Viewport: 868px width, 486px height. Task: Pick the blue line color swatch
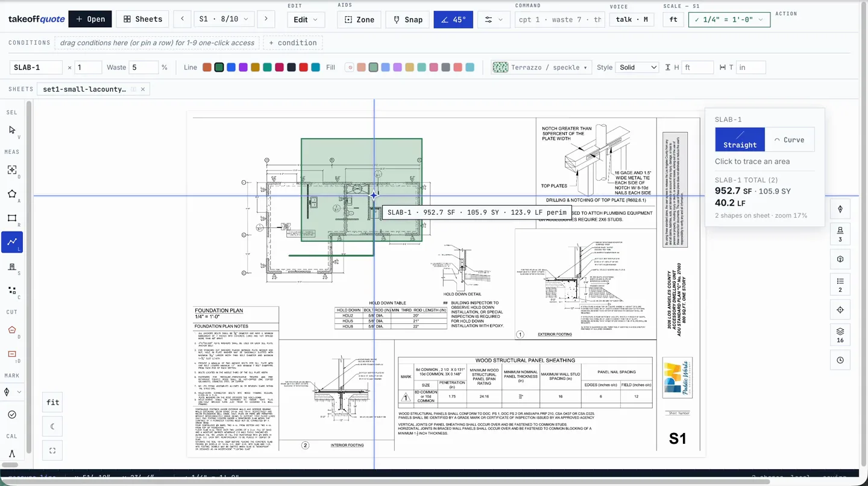231,68
